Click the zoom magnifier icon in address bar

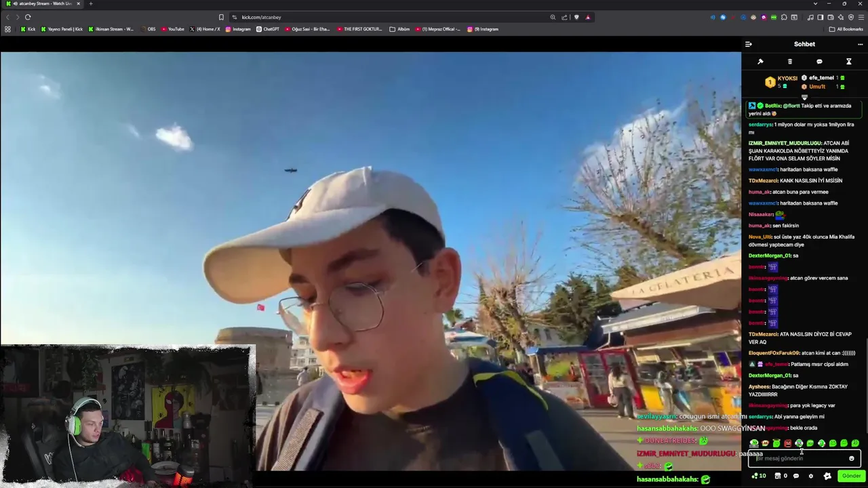[x=553, y=17]
